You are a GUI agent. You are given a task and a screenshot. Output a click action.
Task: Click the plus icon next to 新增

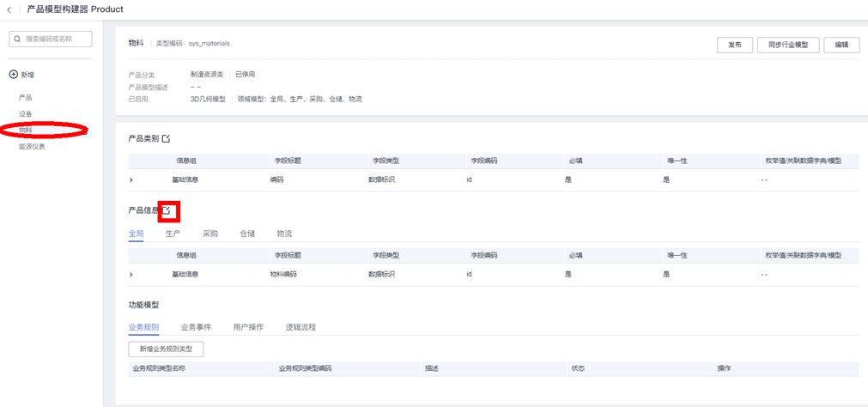[x=13, y=75]
